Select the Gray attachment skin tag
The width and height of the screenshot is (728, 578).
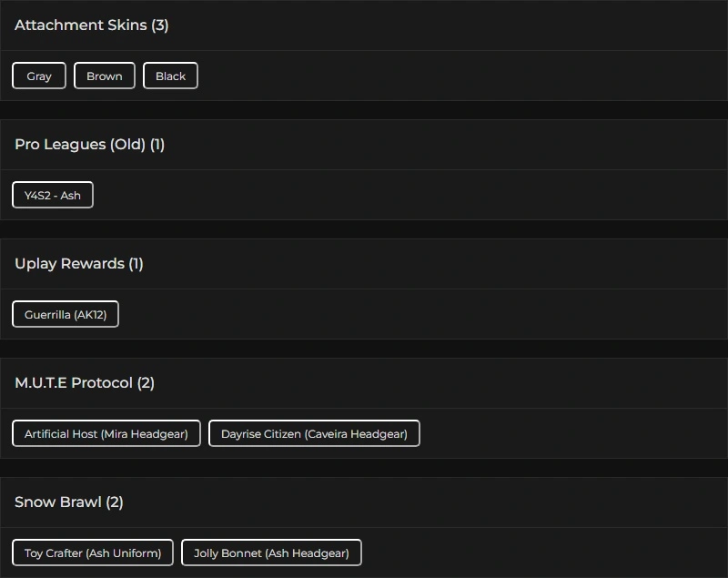(x=39, y=76)
